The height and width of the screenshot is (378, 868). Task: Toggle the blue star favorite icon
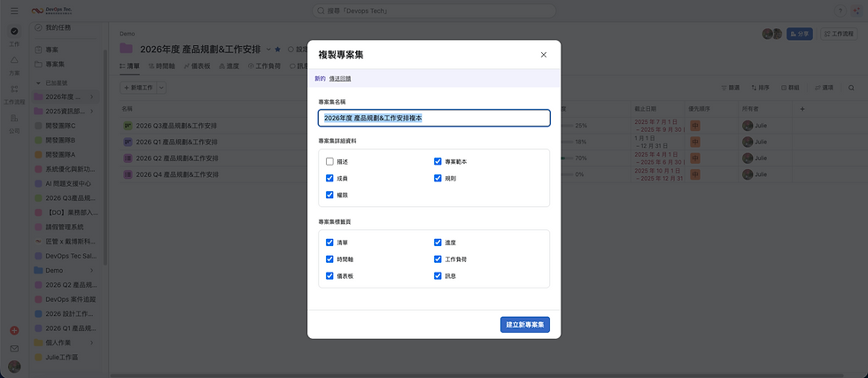(278, 50)
